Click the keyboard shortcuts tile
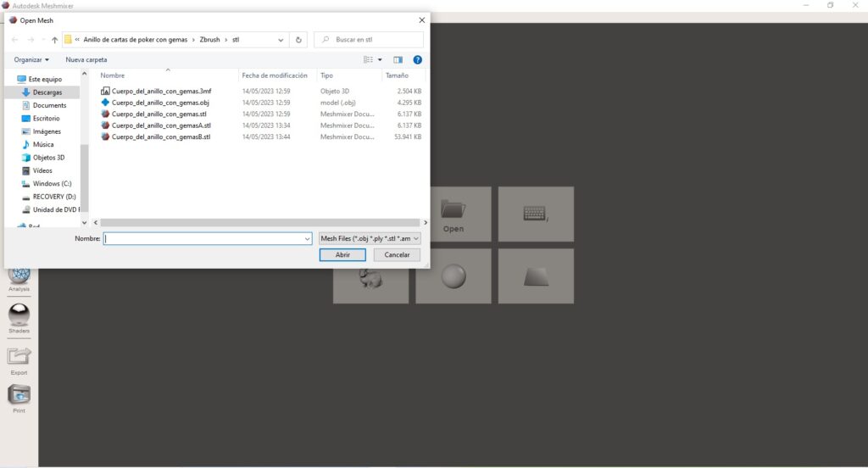This screenshot has height=468, width=868. pos(536,214)
